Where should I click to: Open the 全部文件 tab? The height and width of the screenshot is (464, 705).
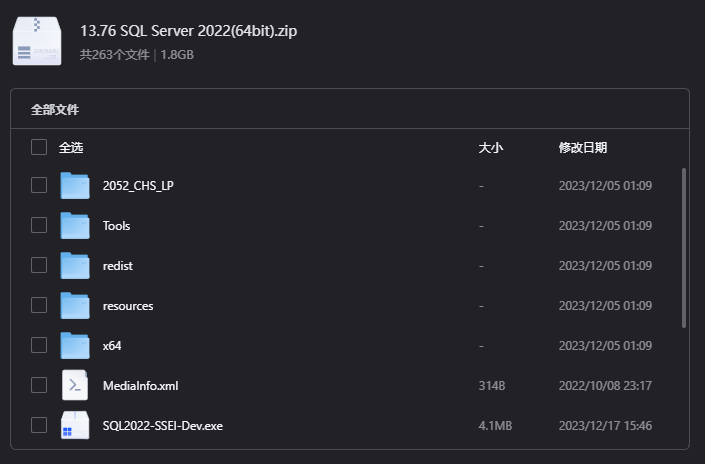tap(55, 109)
